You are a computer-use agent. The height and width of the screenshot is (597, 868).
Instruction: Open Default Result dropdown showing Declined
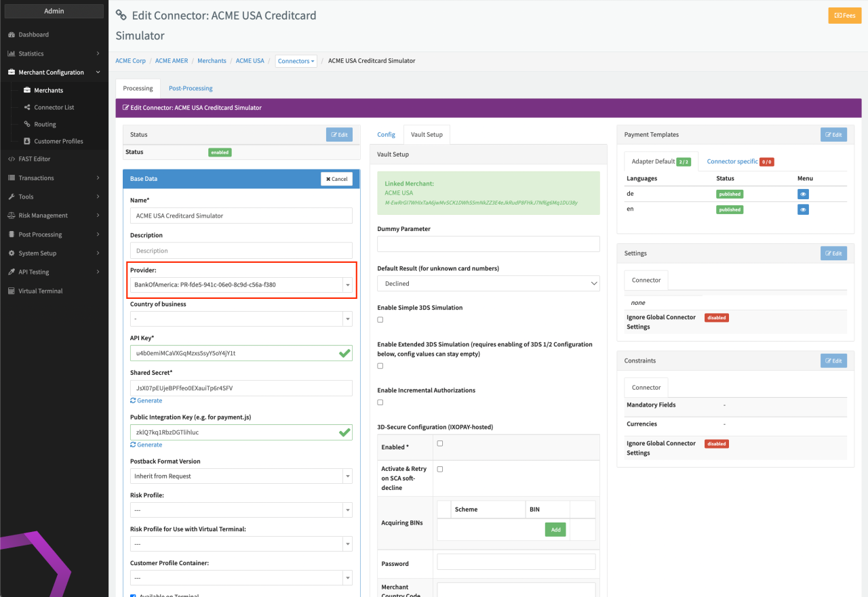coord(488,283)
